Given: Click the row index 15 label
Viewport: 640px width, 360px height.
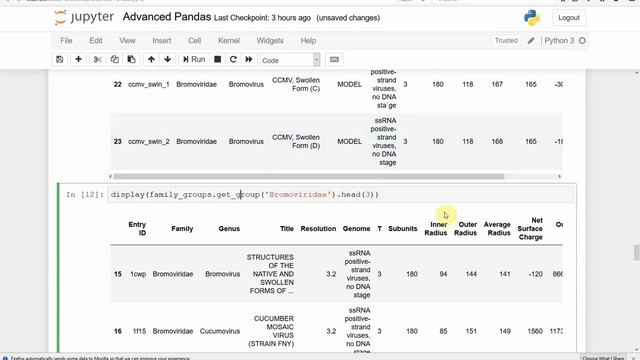Looking at the screenshot, I should click(x=118, y=274).
